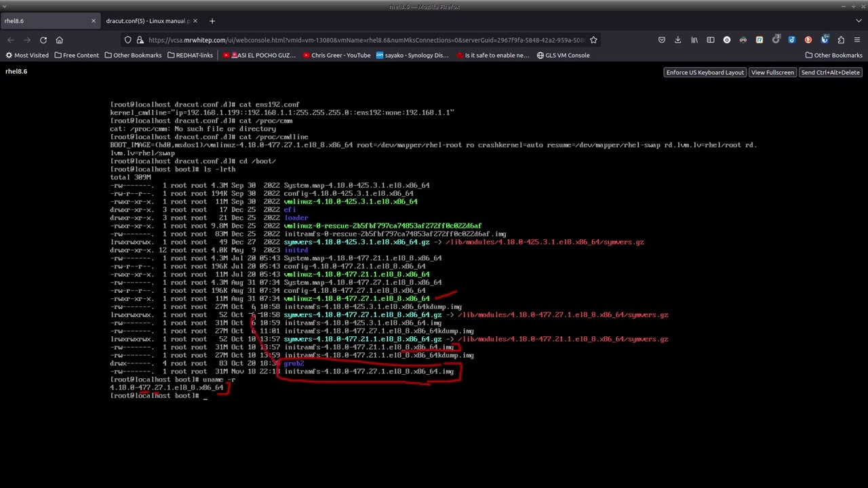
Task: Reload the current page
Action: pos(43,40)
